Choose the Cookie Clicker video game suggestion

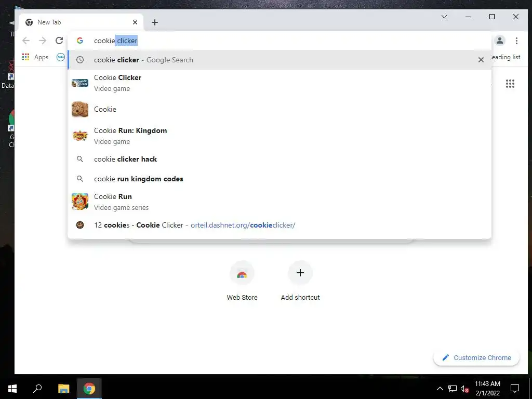click(280, 83)
